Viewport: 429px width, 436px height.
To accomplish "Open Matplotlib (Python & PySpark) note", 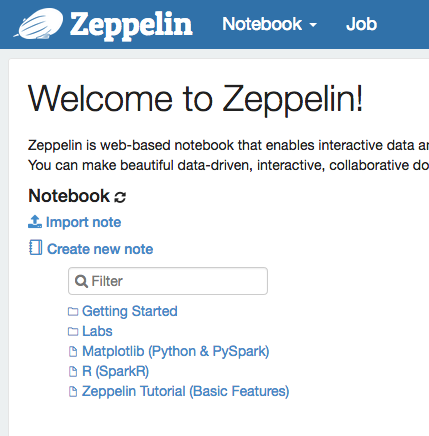I will click(176, 351).
